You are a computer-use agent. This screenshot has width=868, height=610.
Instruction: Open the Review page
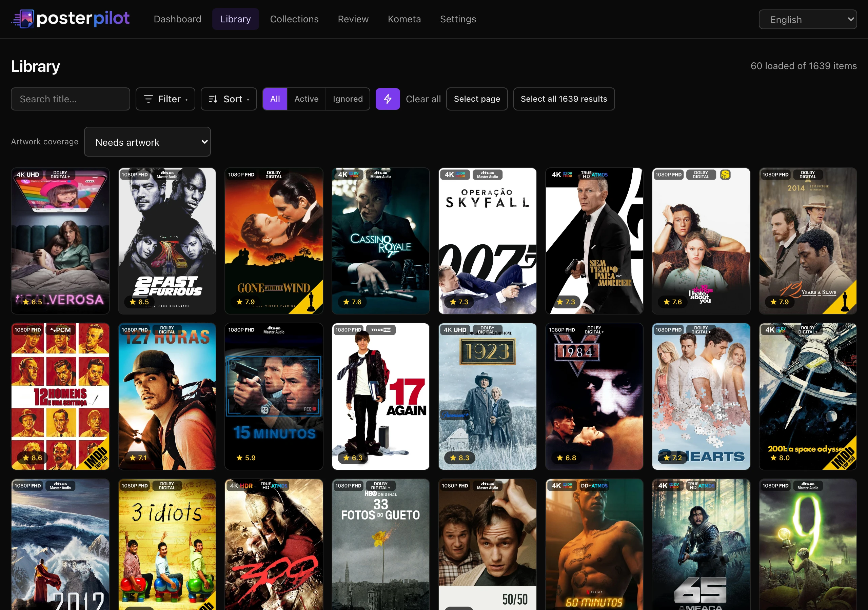353,19
